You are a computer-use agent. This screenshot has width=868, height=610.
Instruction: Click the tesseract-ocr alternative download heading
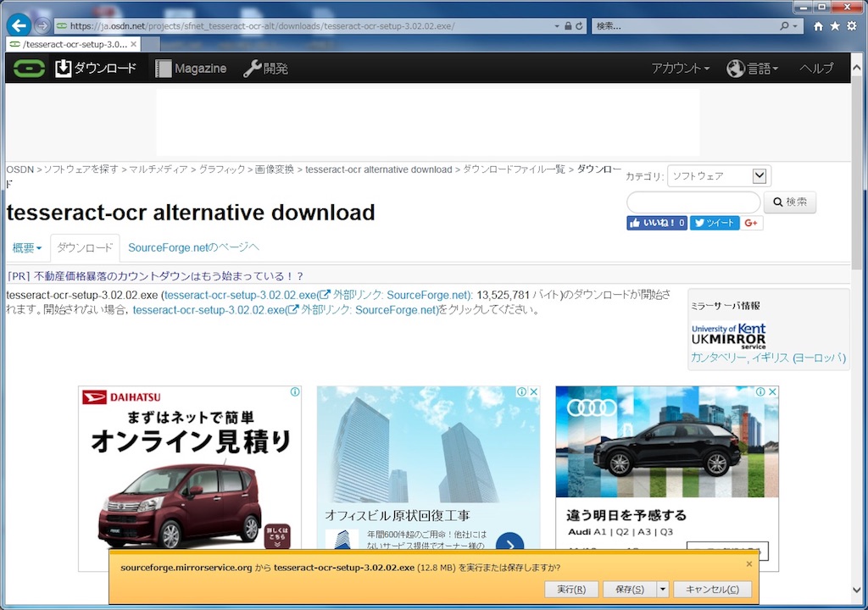tap(191, 213)
